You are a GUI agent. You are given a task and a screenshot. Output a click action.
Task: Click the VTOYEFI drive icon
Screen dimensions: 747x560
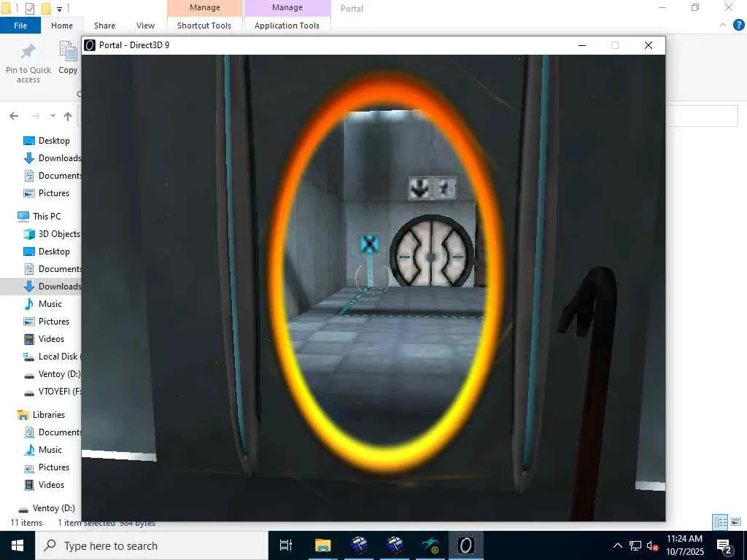(29, 392)
